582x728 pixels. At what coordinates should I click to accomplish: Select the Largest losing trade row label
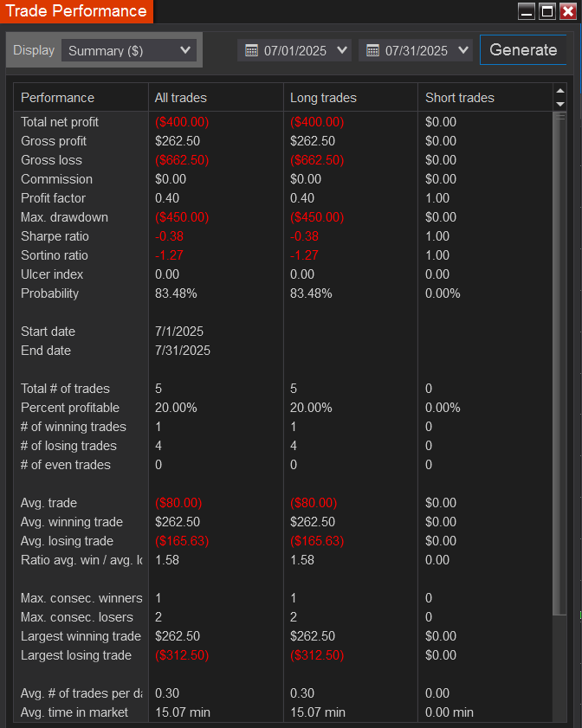(x=76, y=655)
